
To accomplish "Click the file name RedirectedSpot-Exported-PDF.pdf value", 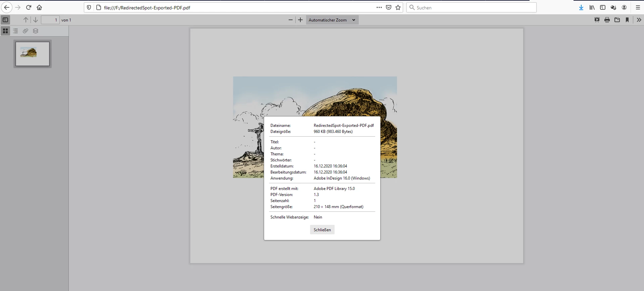I will [x=344, y=126].
